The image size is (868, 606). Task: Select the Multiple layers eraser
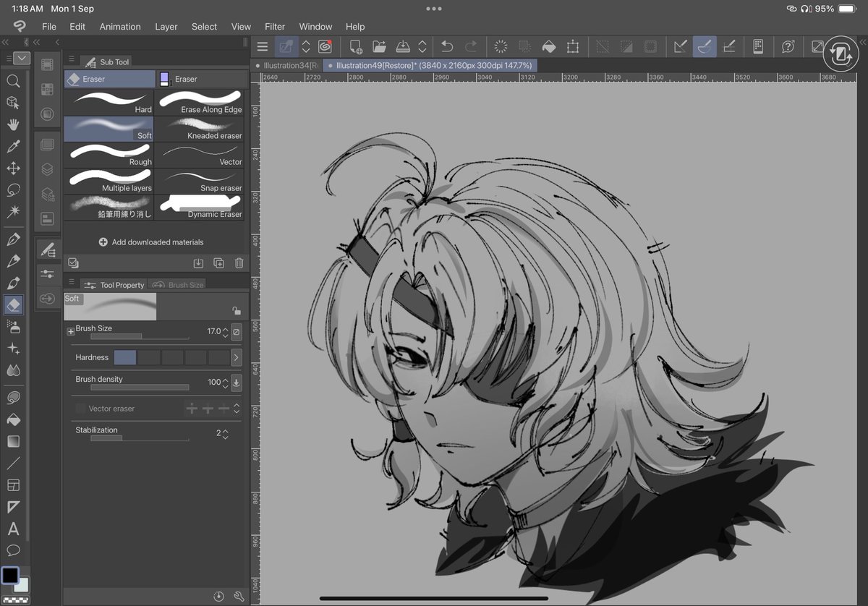coord(109,181)
